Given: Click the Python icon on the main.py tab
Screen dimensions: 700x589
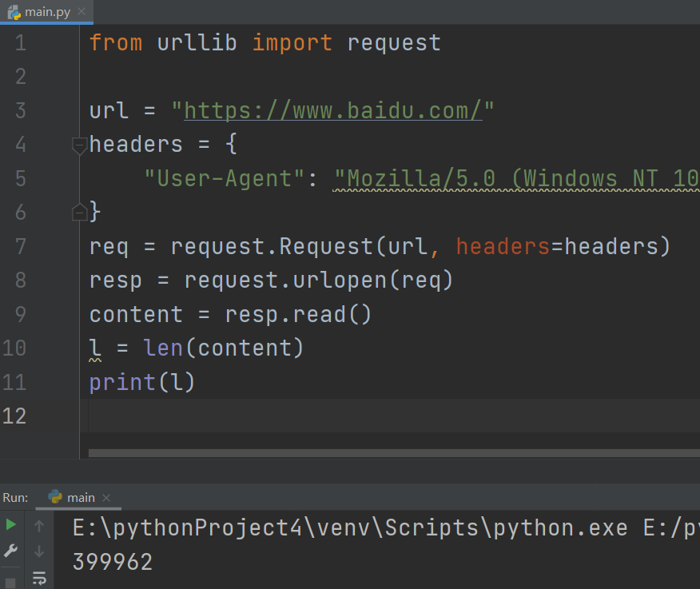Looking at the screenshot, I should [14, 12].
